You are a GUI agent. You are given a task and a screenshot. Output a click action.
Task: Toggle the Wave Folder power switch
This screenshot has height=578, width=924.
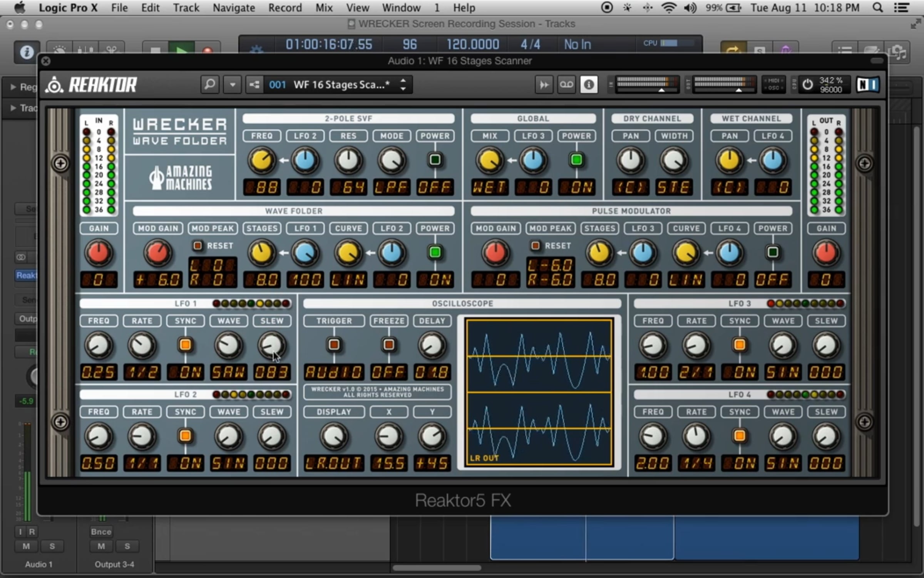point(435,252)
